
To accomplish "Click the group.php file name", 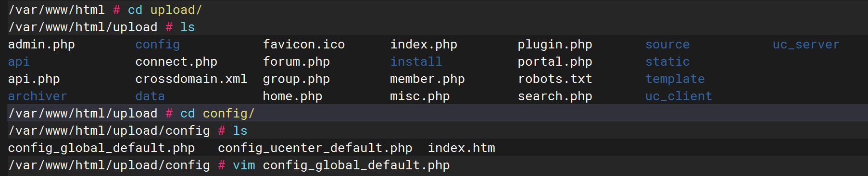I will point(296,79).
